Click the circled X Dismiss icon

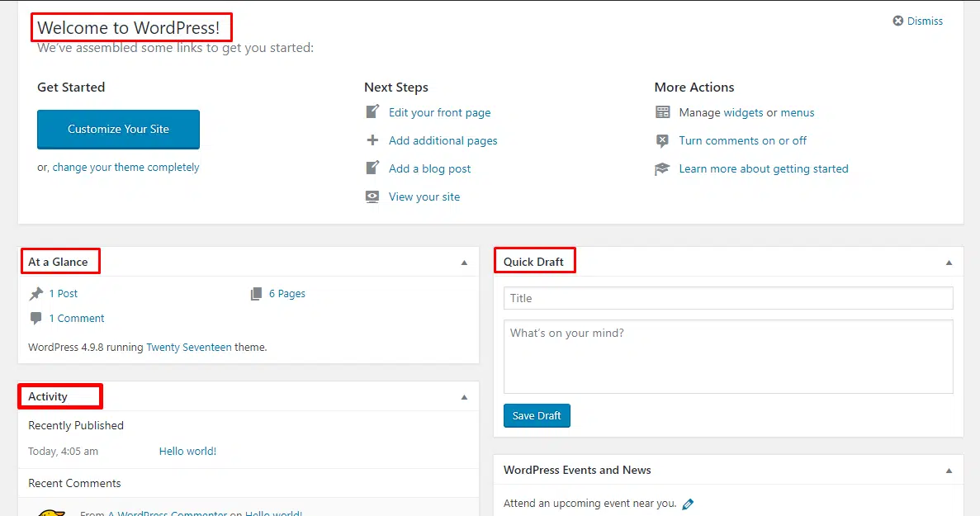click(898, 21)
